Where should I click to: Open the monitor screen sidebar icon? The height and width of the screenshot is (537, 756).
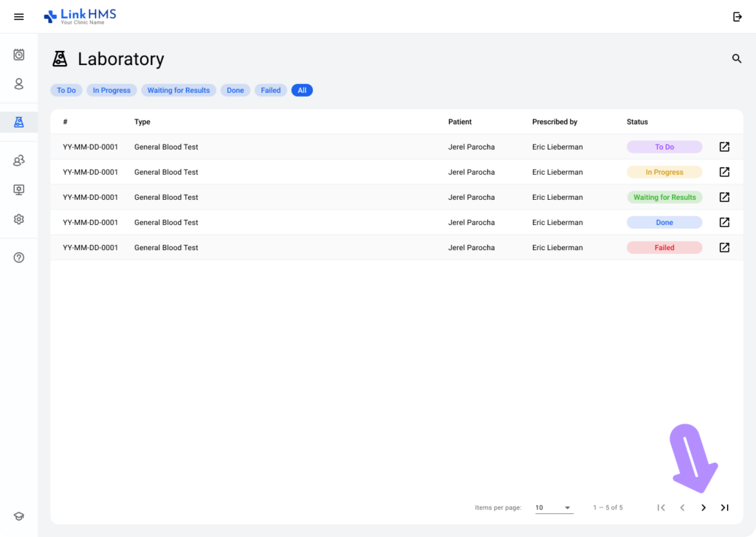click(18, 190)
